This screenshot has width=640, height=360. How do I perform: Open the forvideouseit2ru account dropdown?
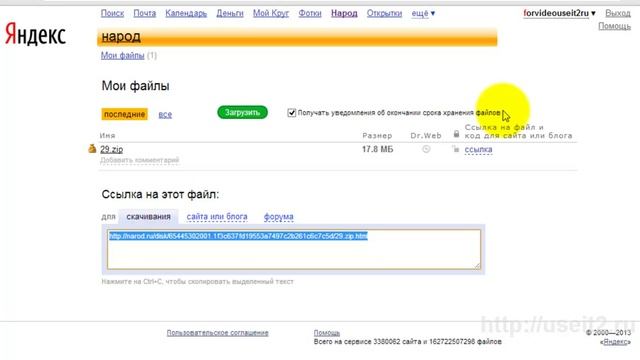pos(559,13)
